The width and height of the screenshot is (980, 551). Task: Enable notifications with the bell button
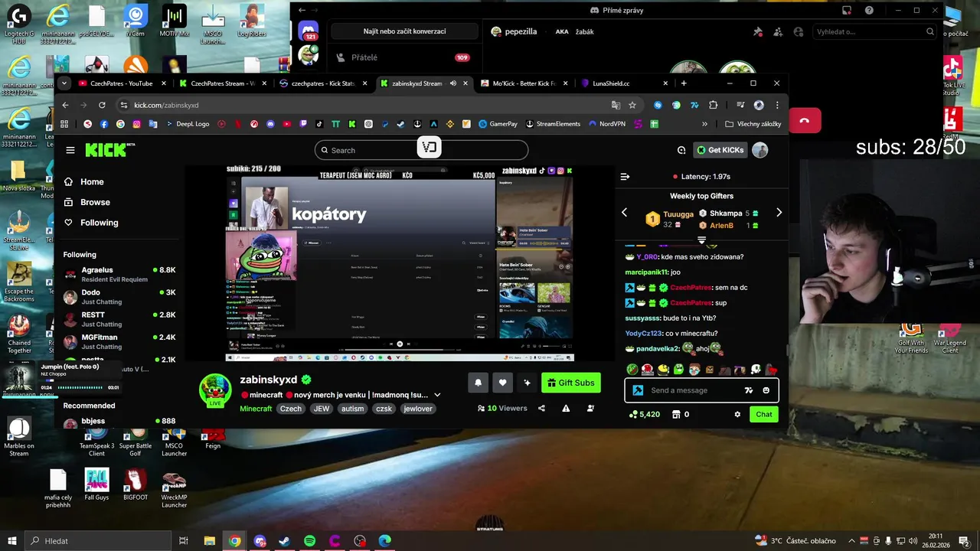[x=478, y=383]
